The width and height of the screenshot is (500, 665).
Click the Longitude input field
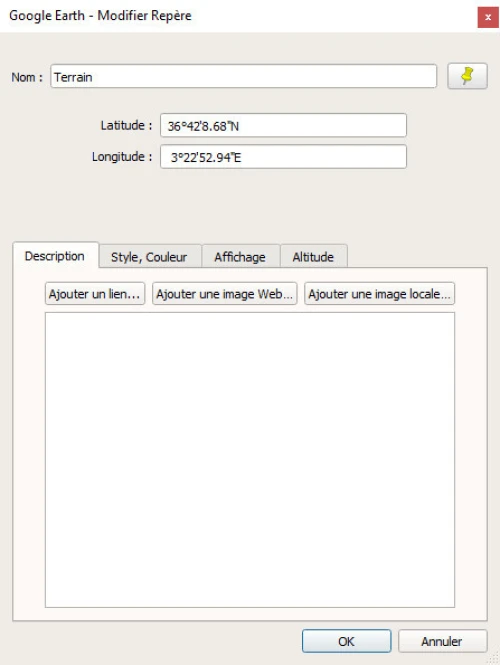coord(283,157)
